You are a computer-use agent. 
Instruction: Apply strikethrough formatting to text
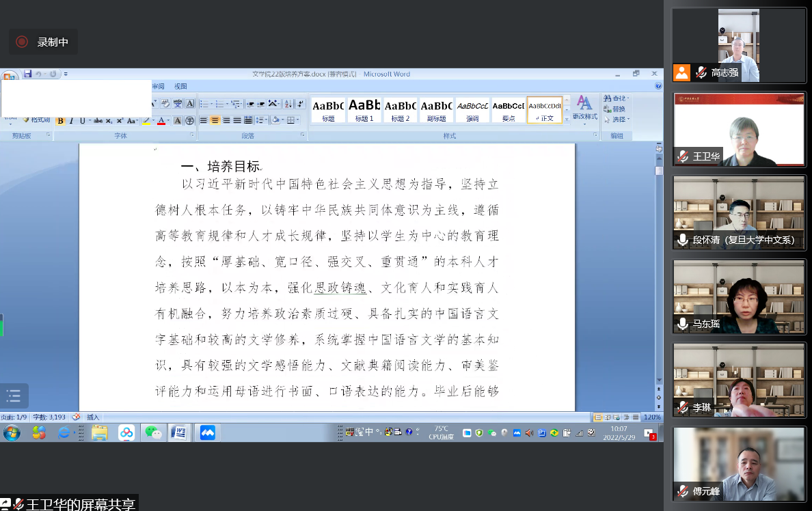[x=98, y=121]
